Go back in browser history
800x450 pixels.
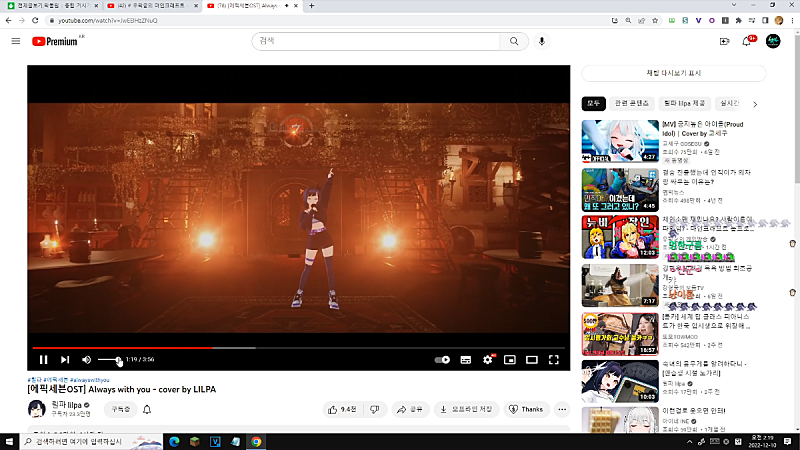pyautogui.click(x=8, y=20)
